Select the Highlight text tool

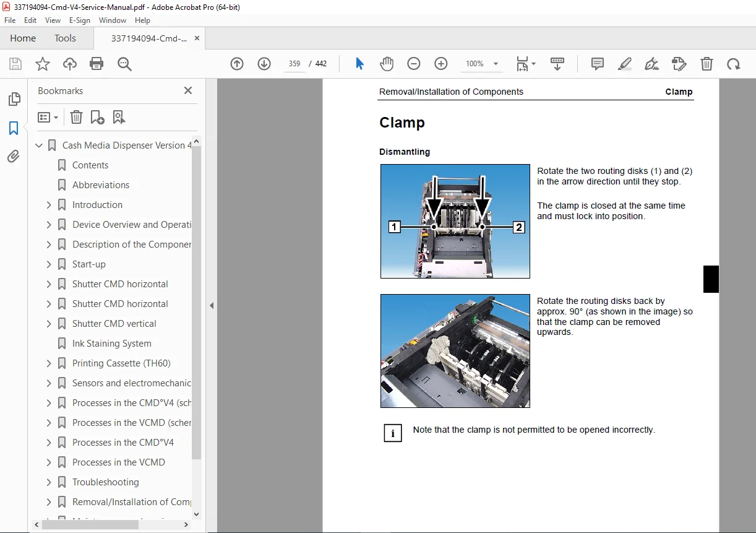click(x=625, y=64)
